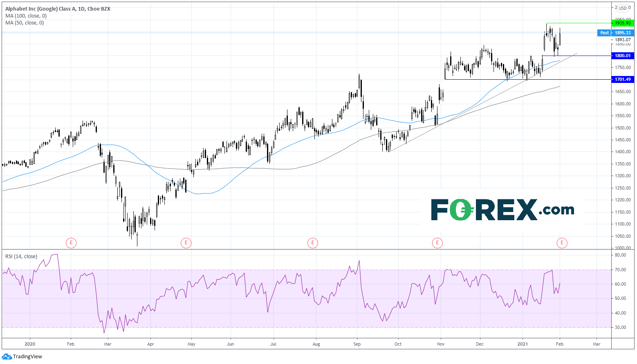Click the 50.00 level on the RSI axis
The width and height of the screenshot is (637, 364).
tap(620, 299)
